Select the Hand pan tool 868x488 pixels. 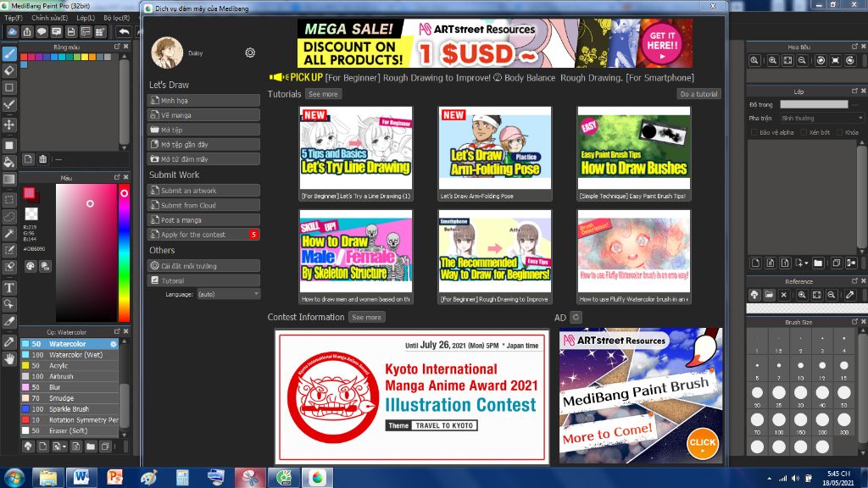(9, 359)
